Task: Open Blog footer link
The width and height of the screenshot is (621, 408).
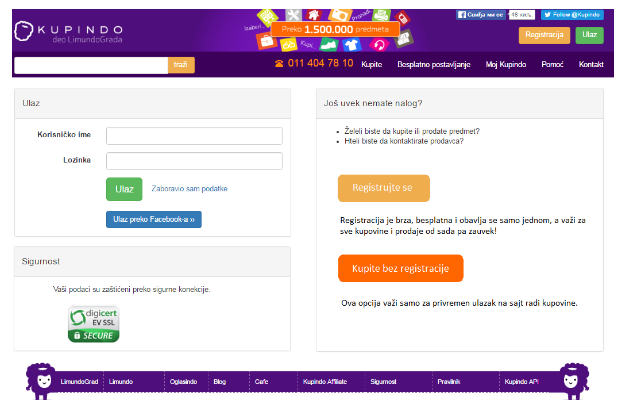Action: pyautogui.click(x=220, y=381)
